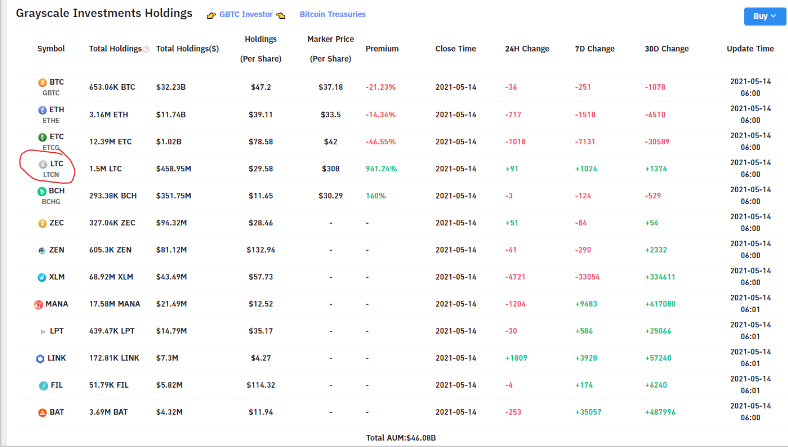
Task: Open the Bitcoin Treasuries link
Action: (333, 15)
